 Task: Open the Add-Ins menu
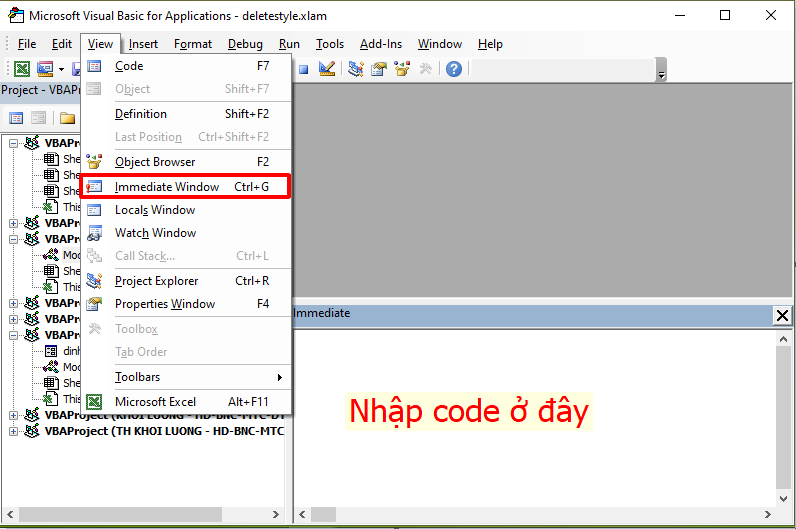pos(381,44)
